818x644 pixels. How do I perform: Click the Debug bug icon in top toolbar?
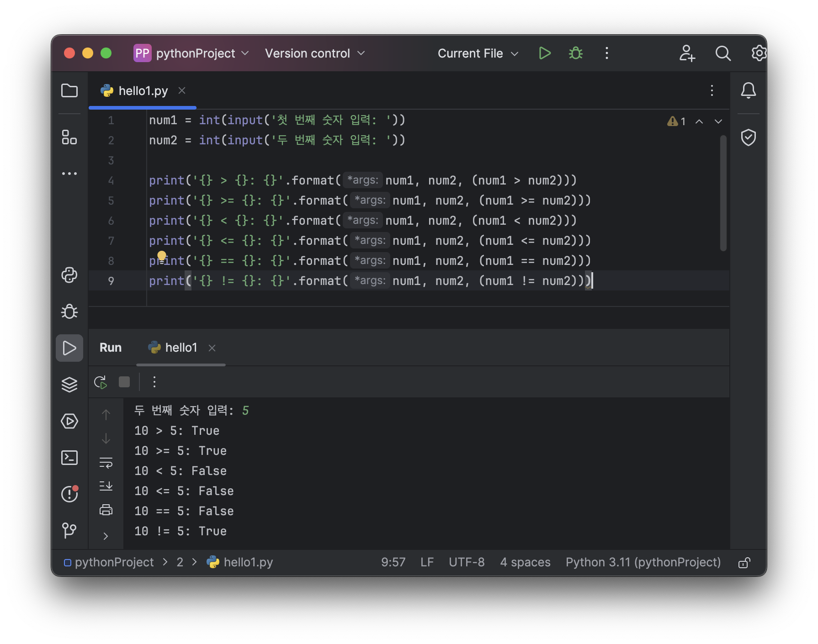575,53
